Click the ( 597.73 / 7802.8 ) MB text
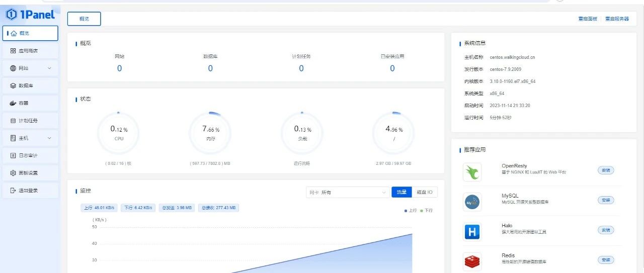 point(210,163)
